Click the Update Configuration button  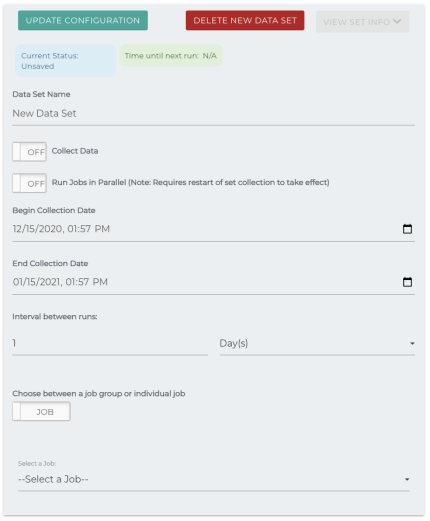click(83, 20)
